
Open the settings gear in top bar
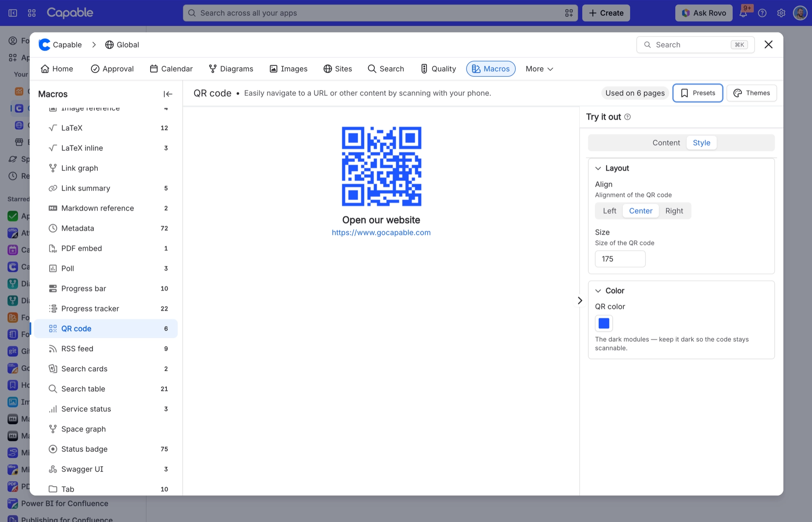(x=781, y=13)
